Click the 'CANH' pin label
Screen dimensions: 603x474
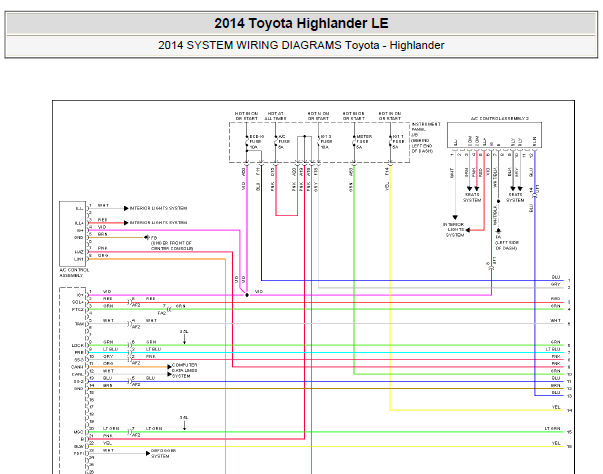coord(78,367)
